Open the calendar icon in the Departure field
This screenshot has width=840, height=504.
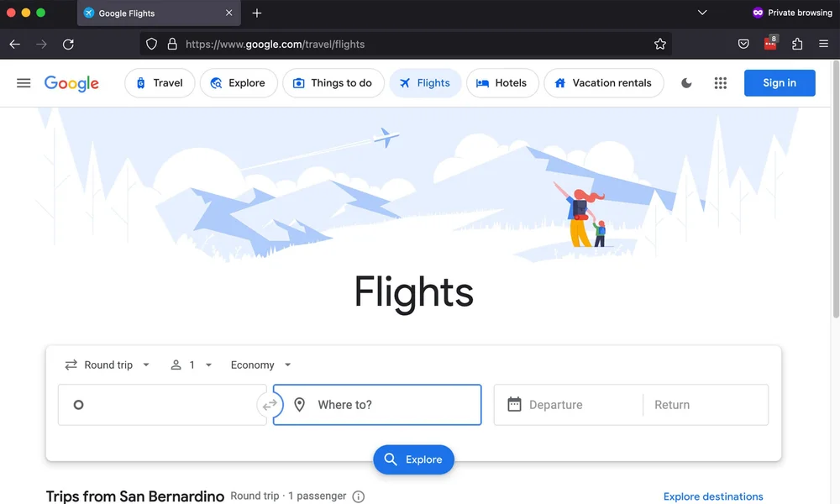tap(514, 404)
